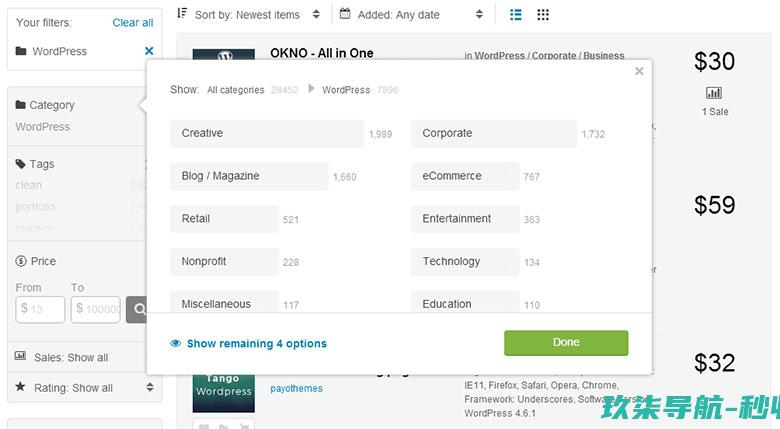Click the WordPress category entry in sidebar

(43, 126)
